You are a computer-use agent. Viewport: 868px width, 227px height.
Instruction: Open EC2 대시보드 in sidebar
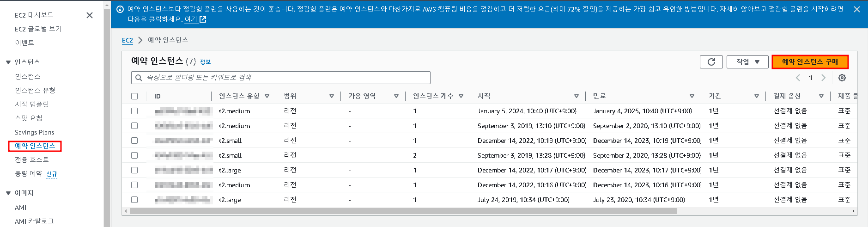point(34,15)
